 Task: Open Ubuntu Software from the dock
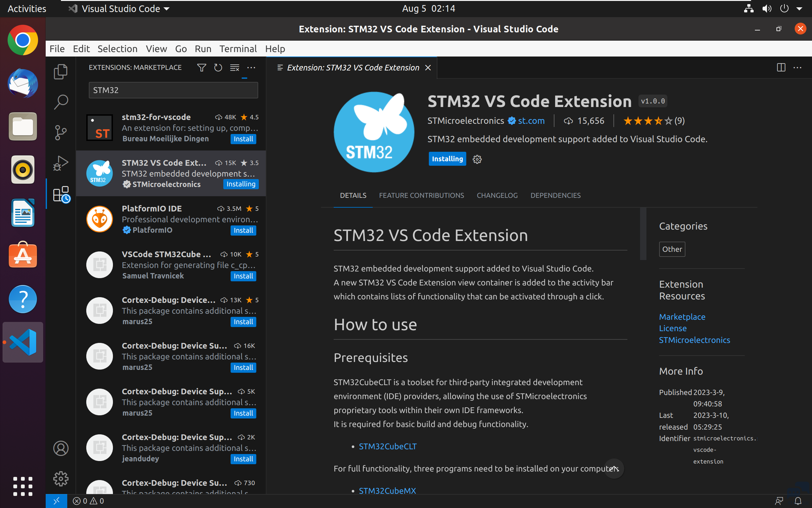(23, 255)
